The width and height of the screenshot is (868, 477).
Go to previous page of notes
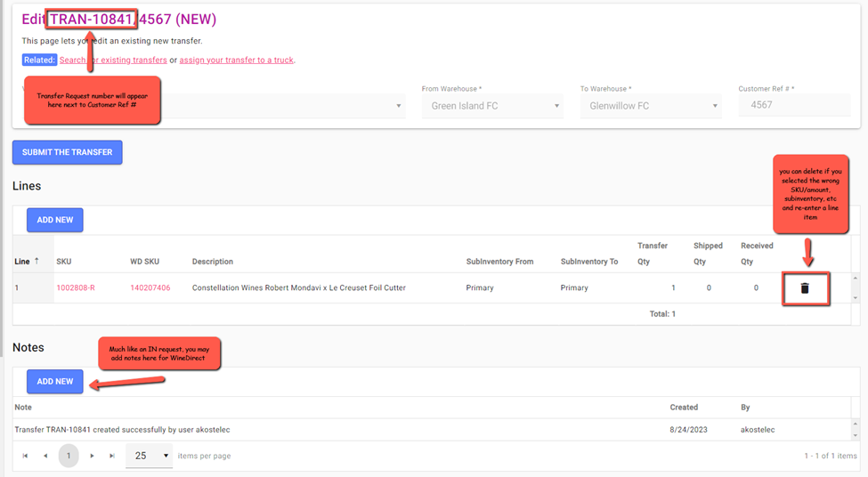tap(45, 456)
